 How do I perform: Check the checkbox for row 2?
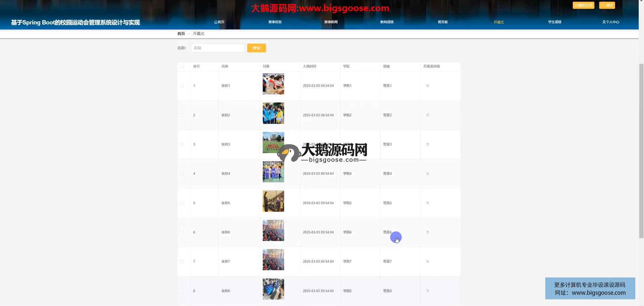(x=182, y=115)
